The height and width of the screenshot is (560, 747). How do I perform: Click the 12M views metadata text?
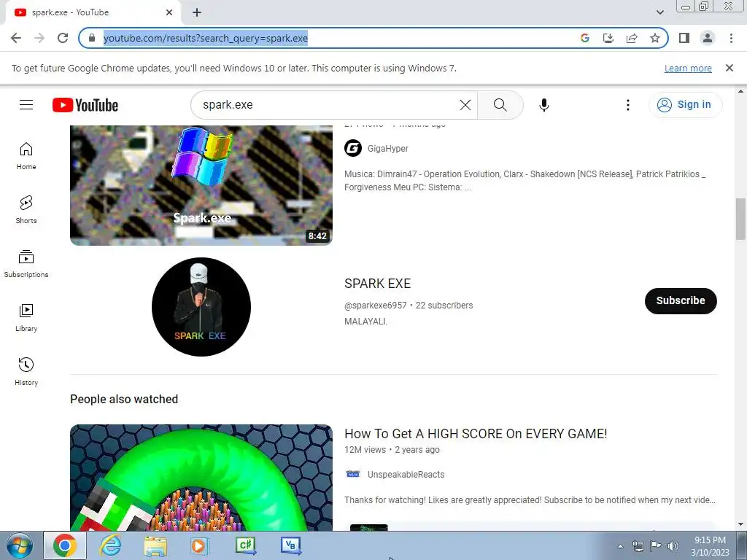pos(365,449)
